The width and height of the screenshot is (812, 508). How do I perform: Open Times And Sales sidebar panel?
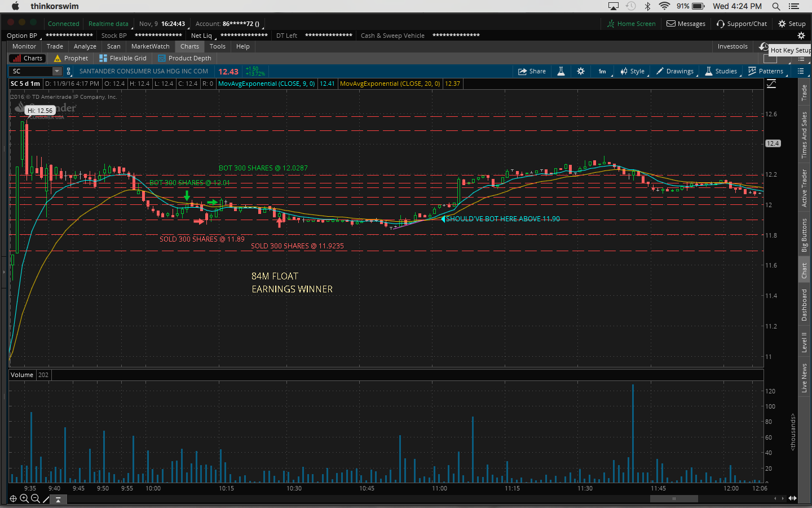point(804,135)
